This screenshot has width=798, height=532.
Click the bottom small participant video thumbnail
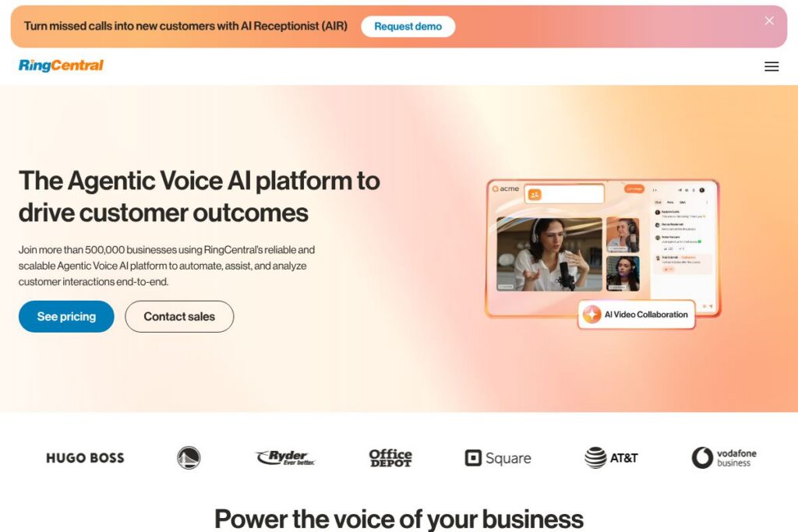pos(623,273)
